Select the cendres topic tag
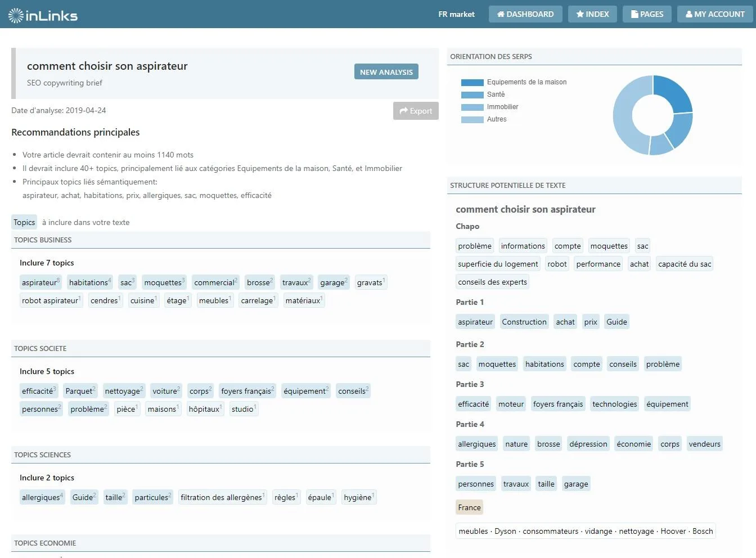The width and height of the screenshot is (756, 558). pos(105,300)
